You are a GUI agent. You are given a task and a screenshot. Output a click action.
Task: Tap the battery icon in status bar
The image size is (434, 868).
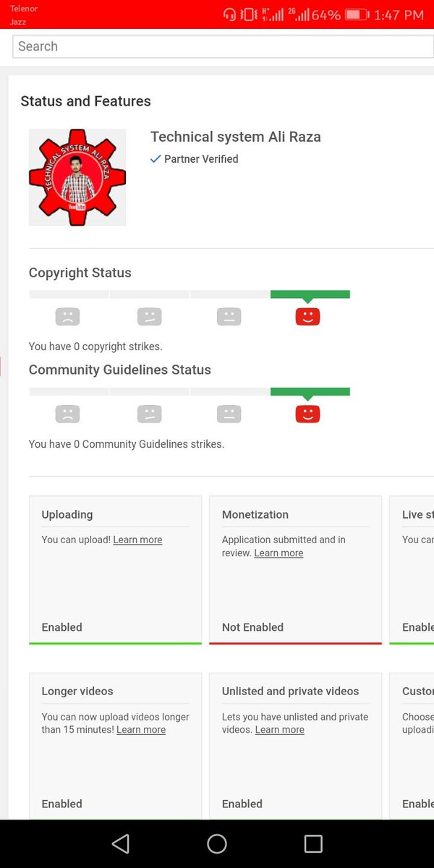point(357,14)
